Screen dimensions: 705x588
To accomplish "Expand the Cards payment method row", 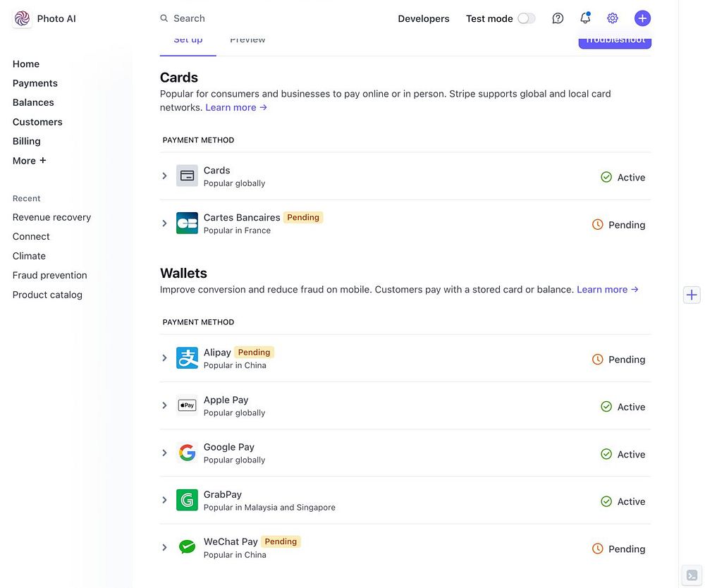I will (164, 176).
